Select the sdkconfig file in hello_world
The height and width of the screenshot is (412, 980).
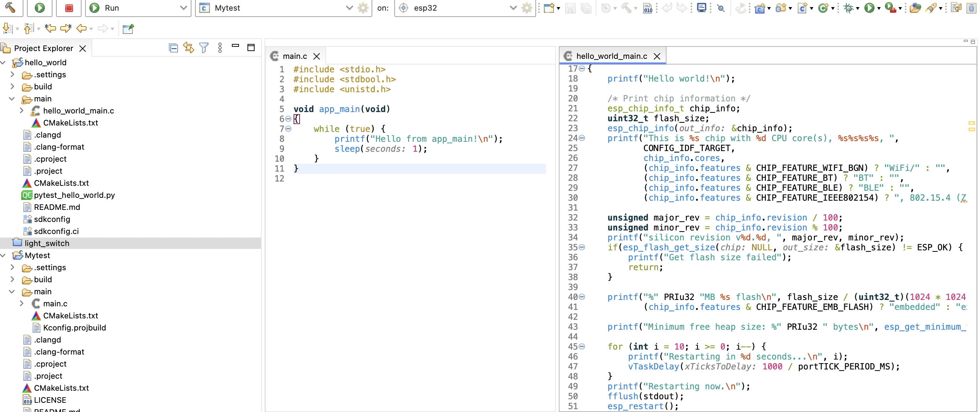[x=52, y=219]
